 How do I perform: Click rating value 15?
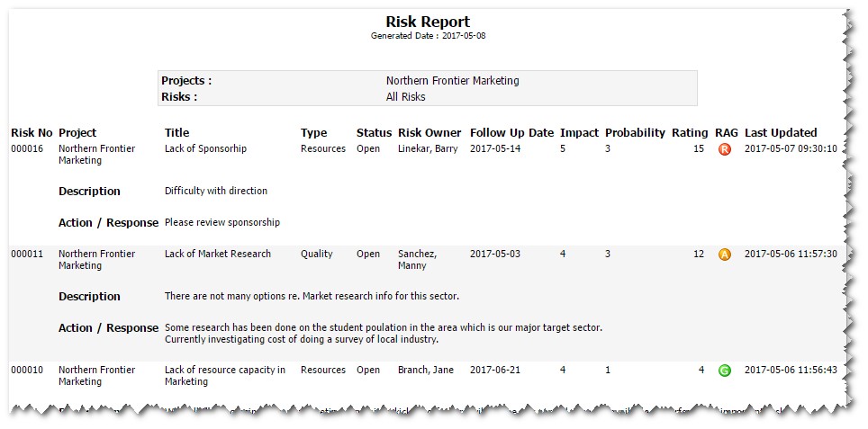pos(699,148)
